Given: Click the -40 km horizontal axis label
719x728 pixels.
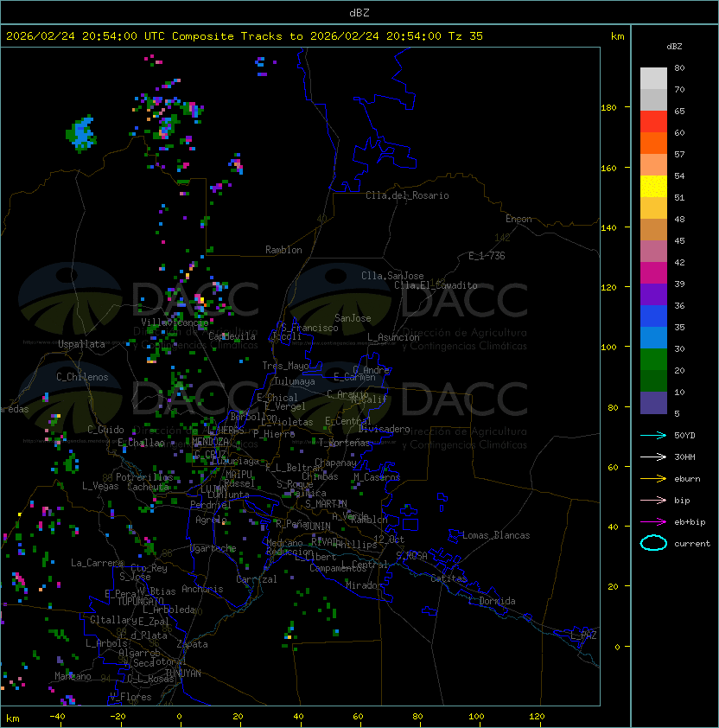Looking at the screenshot, I should [x=57, y=717].
